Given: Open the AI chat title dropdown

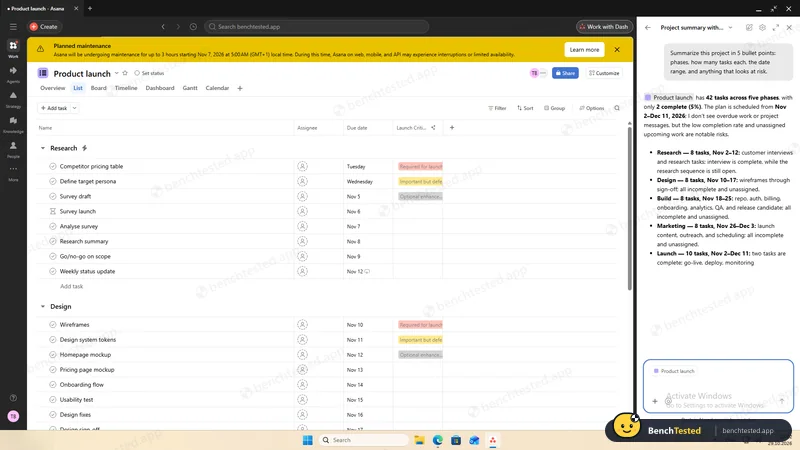Looking at the screenshot, I should [730, 28].
